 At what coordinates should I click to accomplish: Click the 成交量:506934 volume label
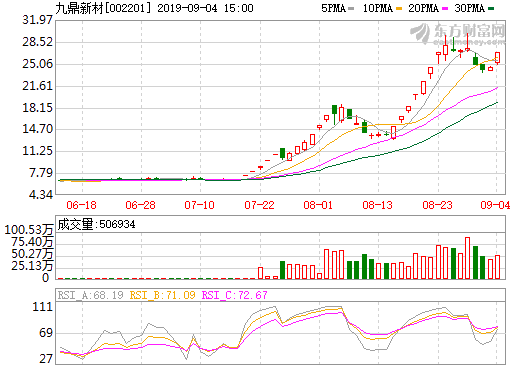click(96, 224)
